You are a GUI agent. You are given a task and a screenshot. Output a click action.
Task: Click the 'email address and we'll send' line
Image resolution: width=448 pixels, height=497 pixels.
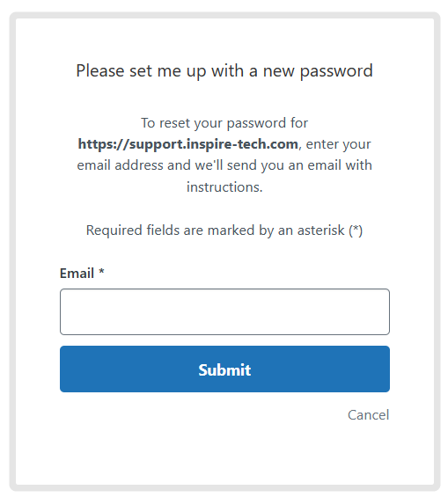(x=224, y=165)
